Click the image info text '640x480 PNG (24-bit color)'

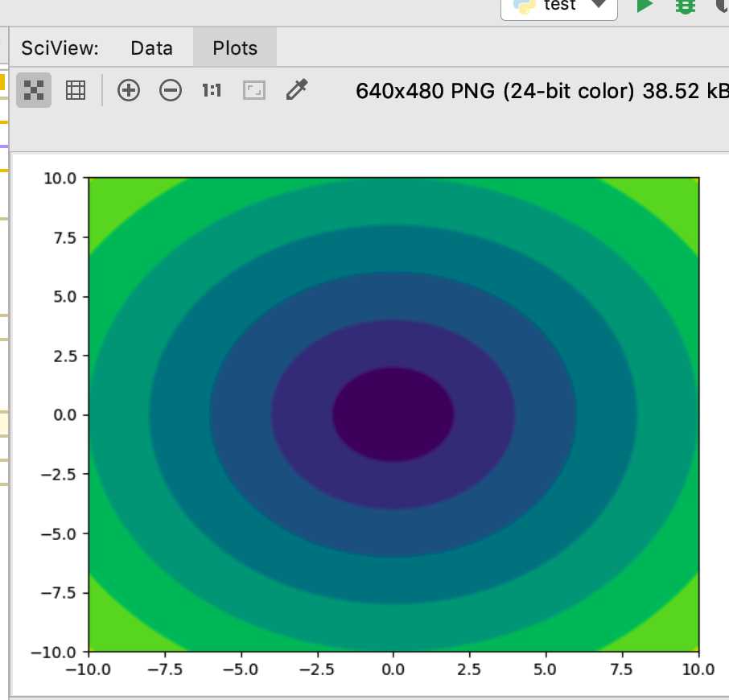[495, 91]
